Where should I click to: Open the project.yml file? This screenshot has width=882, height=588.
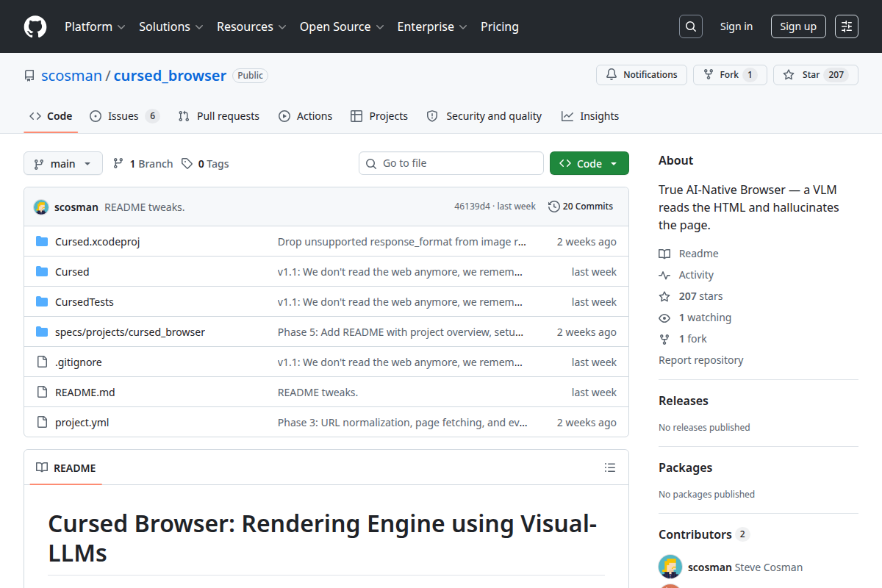pyautogui.click(x=82, y=423)
